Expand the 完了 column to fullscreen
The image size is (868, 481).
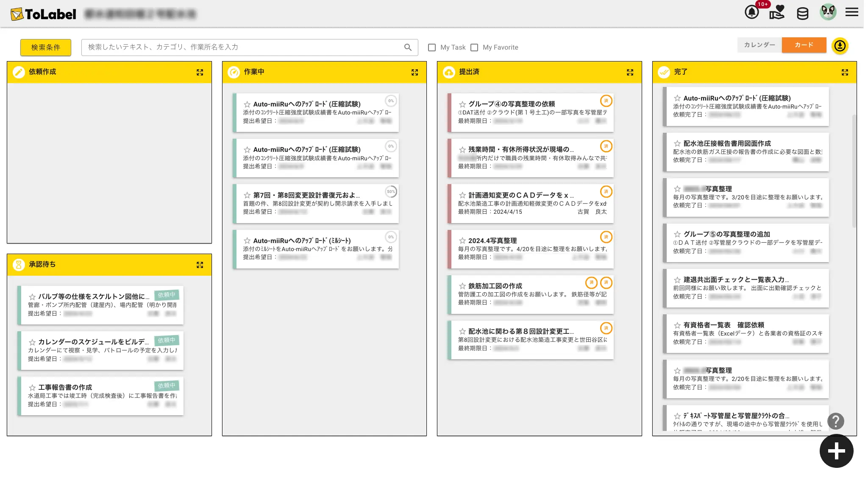pos(845,72)
